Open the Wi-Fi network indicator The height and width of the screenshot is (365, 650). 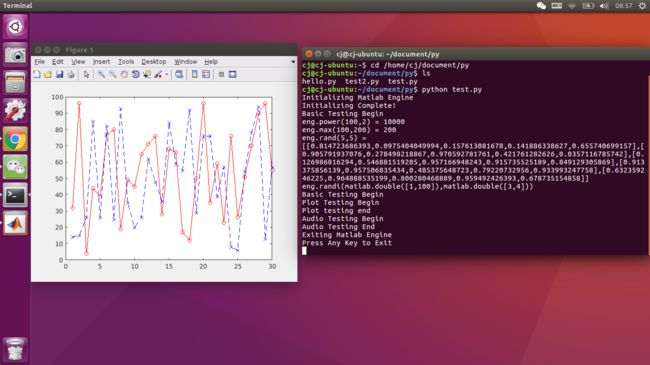(x=572, y=6)
